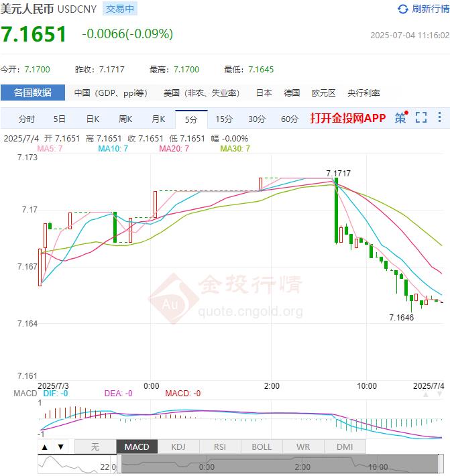Click the current price 7.1651
The width and height of the screenshot is (450, 476).
click(x=34, y=34)
